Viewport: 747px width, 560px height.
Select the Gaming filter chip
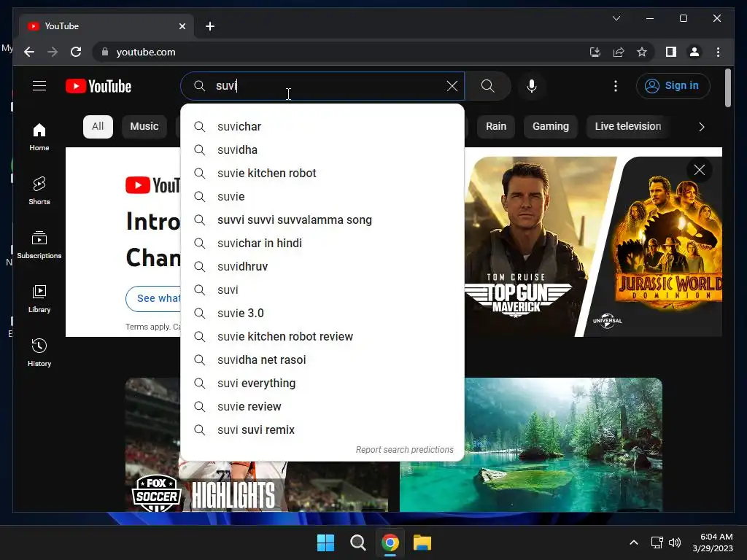pos(550,126)
